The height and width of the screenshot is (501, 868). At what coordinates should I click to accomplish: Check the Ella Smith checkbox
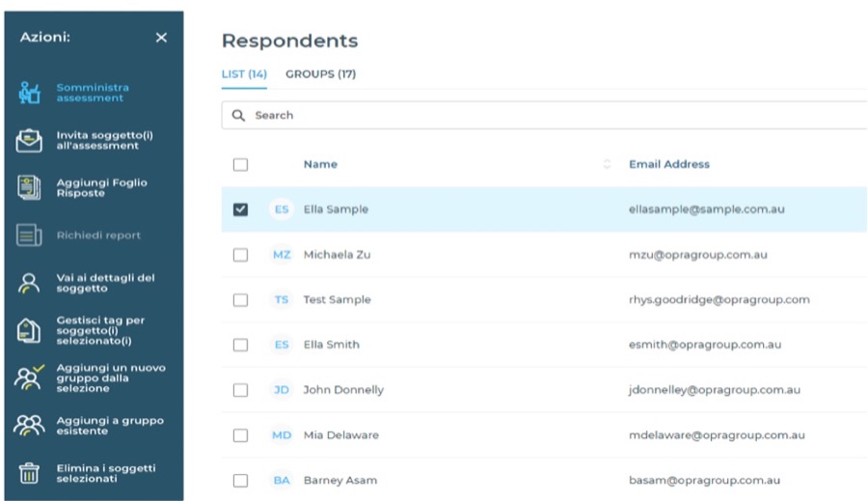240,345
